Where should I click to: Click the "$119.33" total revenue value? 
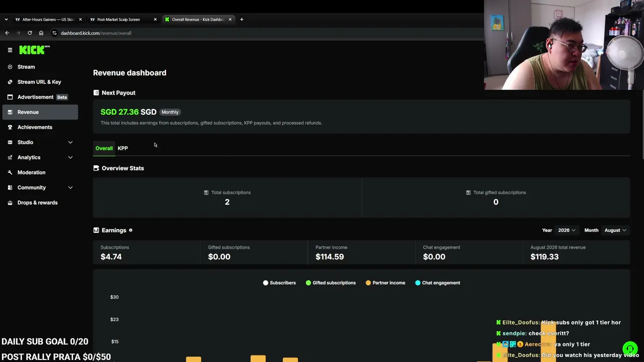pyautogui.click(x=544, y=257)
